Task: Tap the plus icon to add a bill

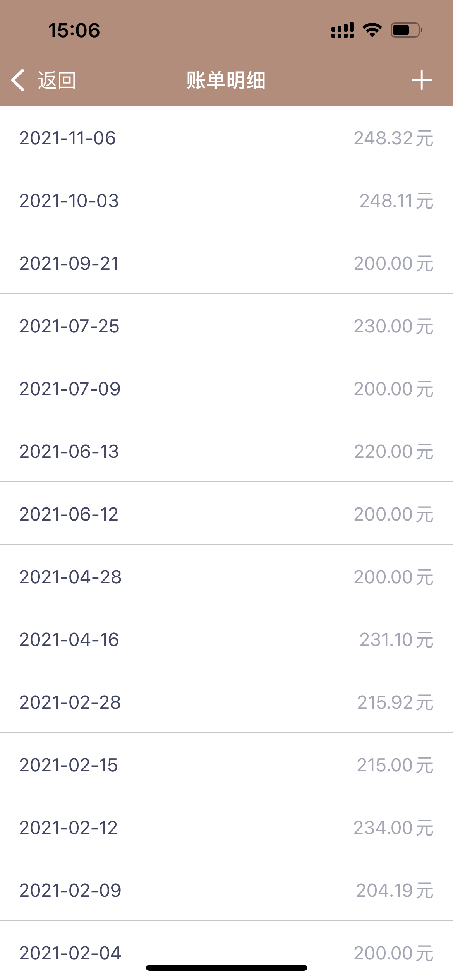Action: tap(421, 80)
